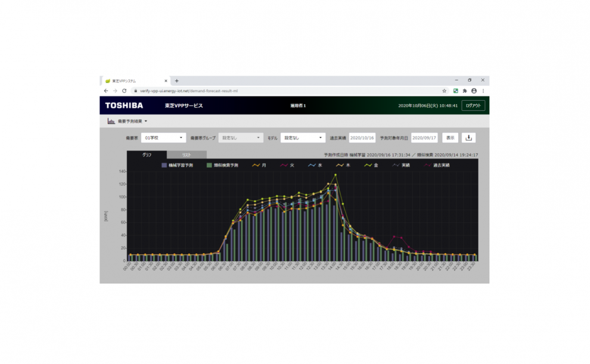Viewport: 590px width, 364px height.
Task: Click the browser address bar URL
Action: click(188, 91)
